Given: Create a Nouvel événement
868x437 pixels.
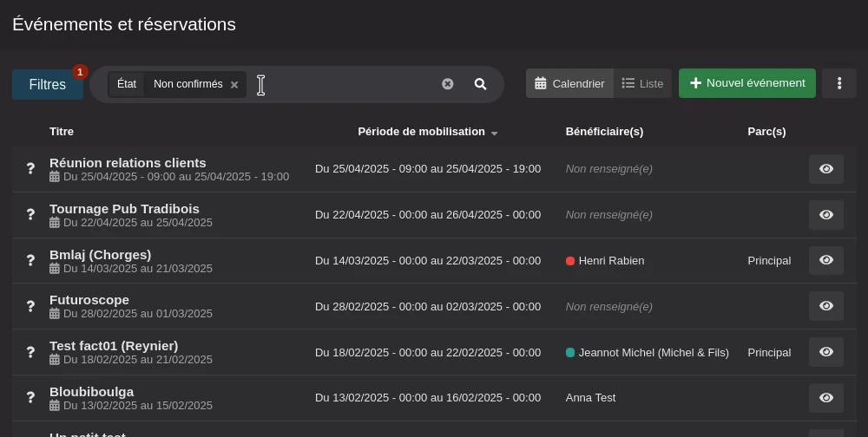Looking at the screenshot, I should point(746,83).
